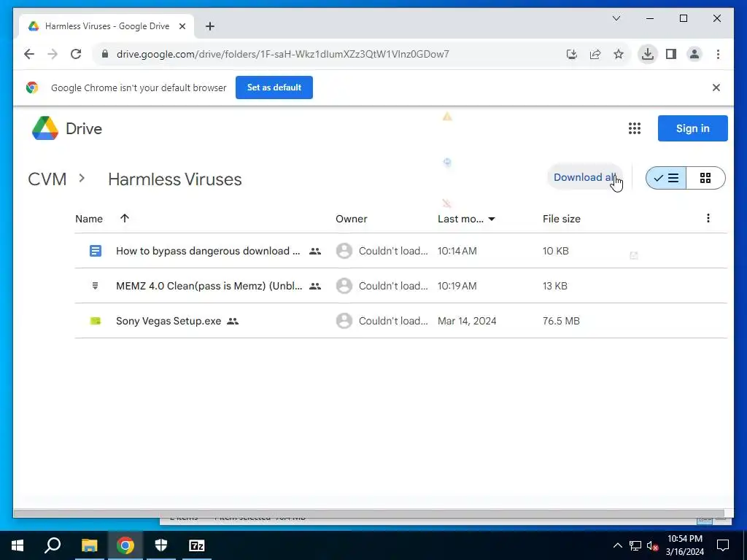Viewport: 747px width, 560px height.
Task: Open Windows Security shield in taskbar
Action: [x=161, y=545]
